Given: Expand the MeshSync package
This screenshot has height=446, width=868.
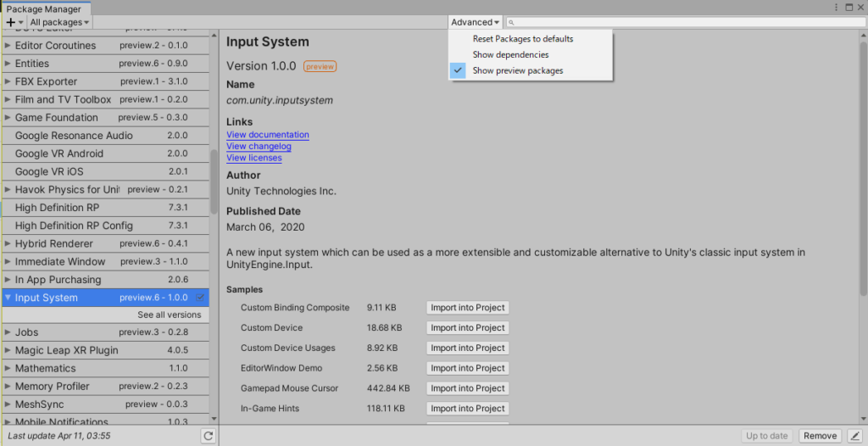Looking at the screenshot, I should (x=8, y=404).
